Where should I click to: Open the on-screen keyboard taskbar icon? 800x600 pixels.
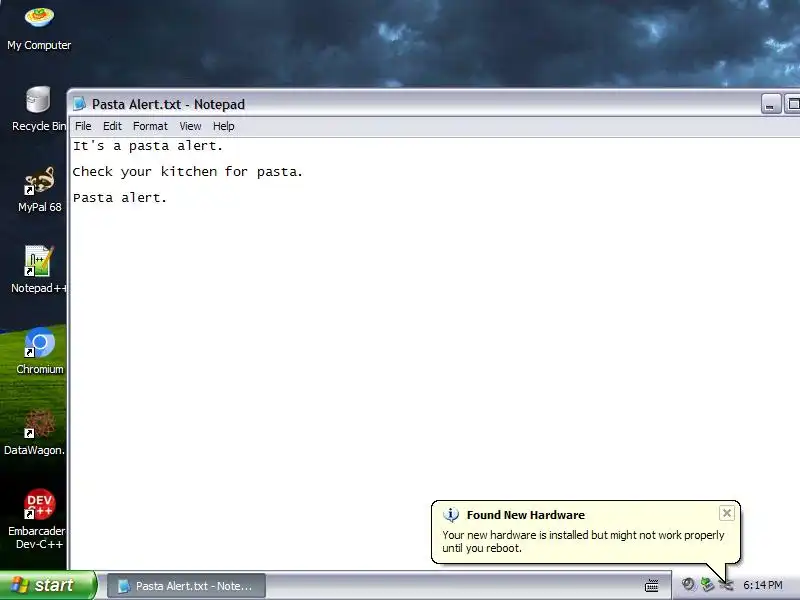point(652,585)
